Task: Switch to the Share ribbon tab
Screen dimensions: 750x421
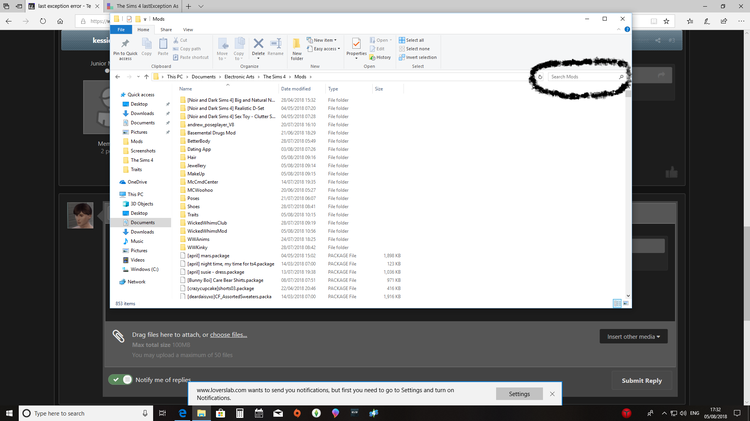Action: pyautogui.click(x=166, y=30)
